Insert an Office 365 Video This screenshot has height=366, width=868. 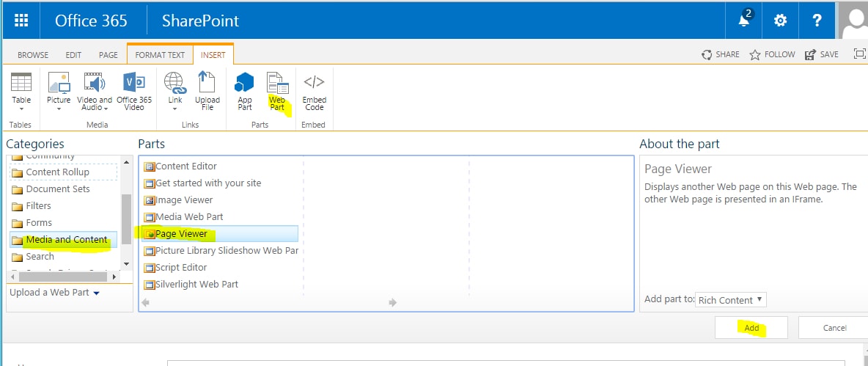(134, 92)
